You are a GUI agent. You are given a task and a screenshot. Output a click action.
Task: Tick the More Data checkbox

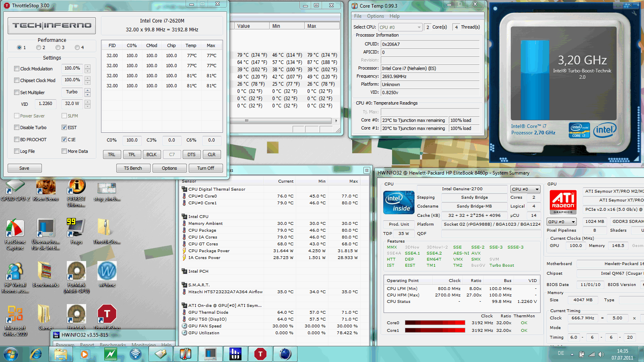point(64,151)
